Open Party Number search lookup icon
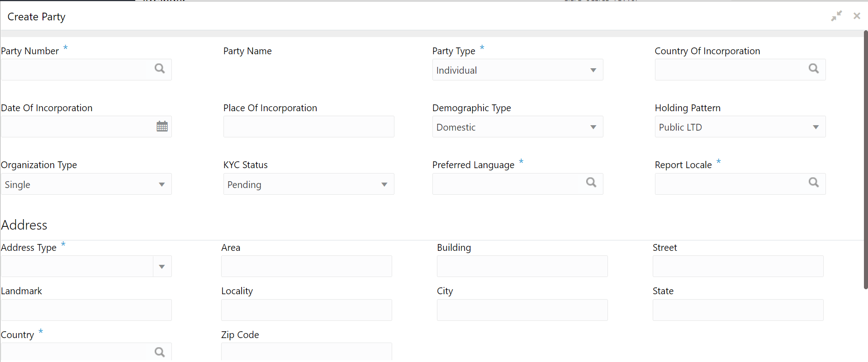Image resolution: width=868 pixels, height=362 pixels. click(x=160, y=69)
